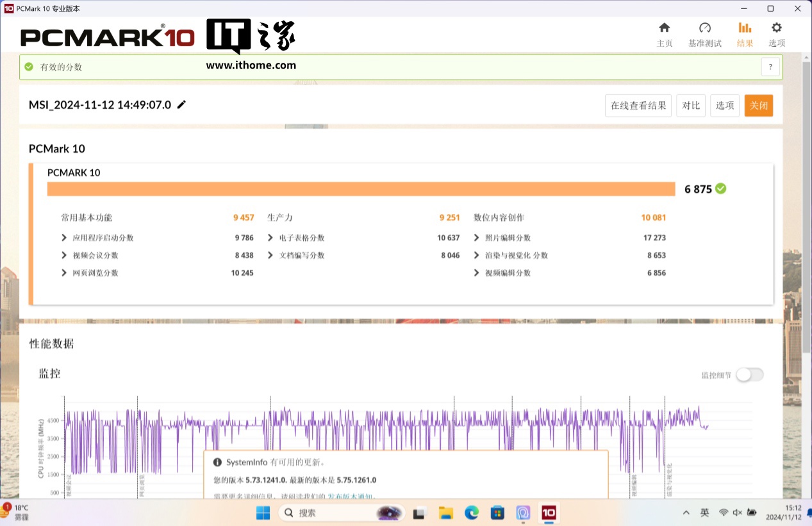Expand 应用程序启动分数 details

coord(64,238)
